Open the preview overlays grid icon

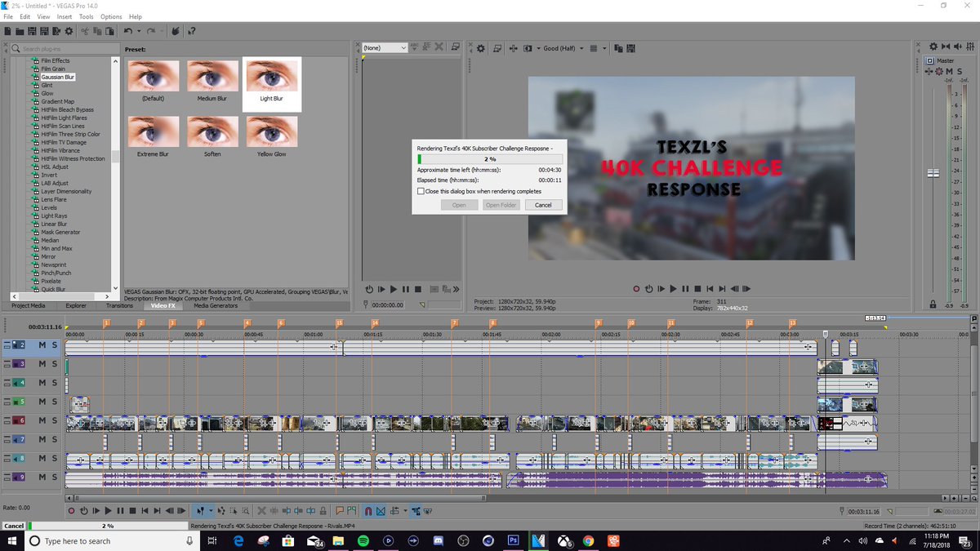point(594,48)
